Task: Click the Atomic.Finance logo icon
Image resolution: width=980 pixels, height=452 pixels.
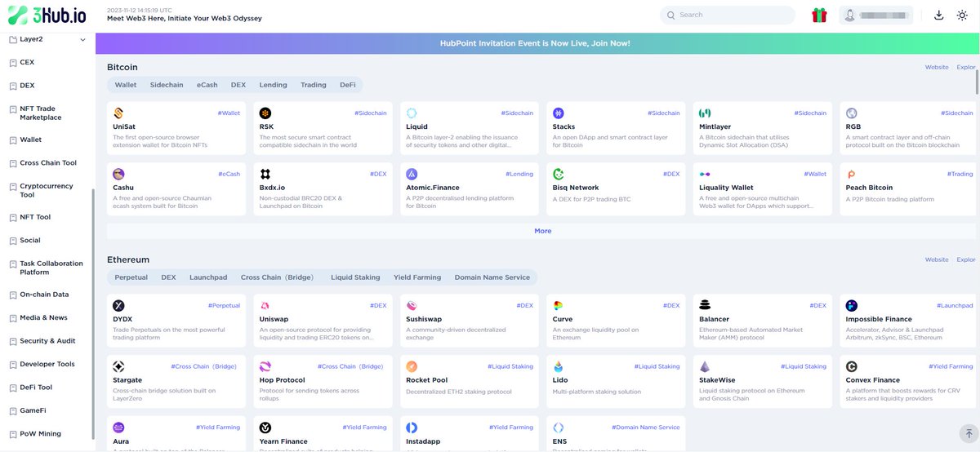Action: (x=412, y=175)
